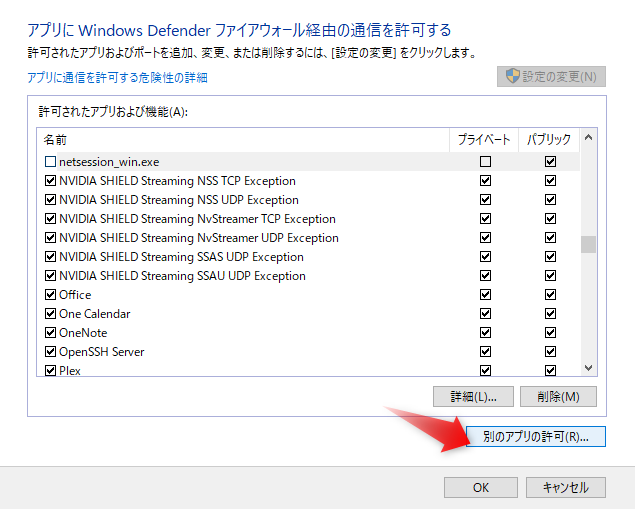Open アプリに通信を許可する危険性の詳細 link

pos(117,77)
